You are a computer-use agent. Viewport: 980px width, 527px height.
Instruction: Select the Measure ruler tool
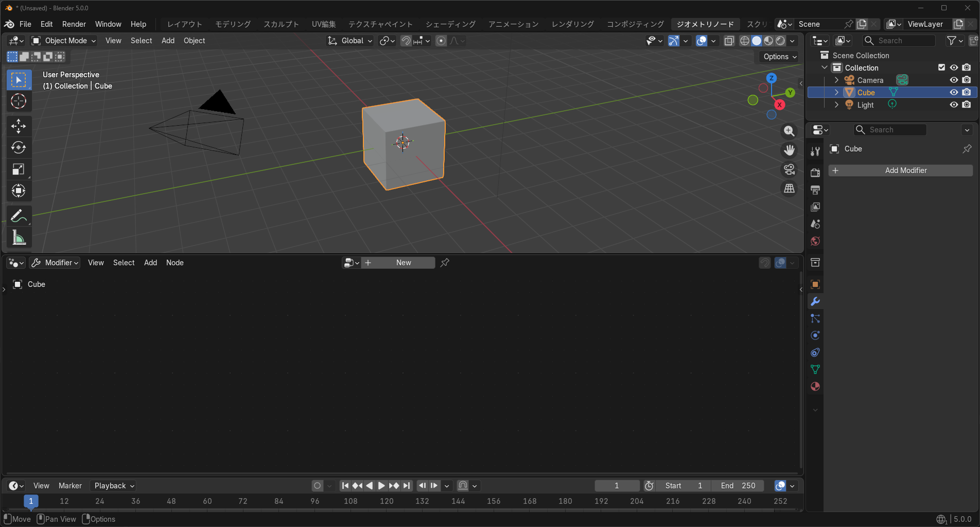[x=19, y=237]
